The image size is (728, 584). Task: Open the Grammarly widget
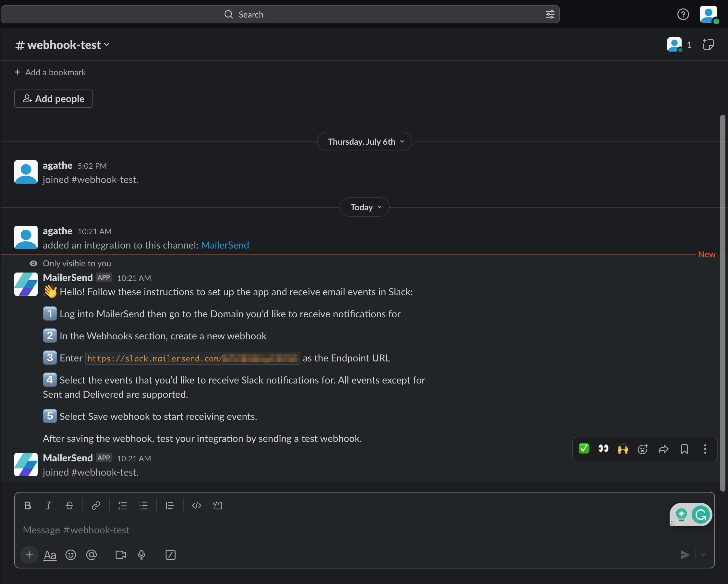point(701,515)
